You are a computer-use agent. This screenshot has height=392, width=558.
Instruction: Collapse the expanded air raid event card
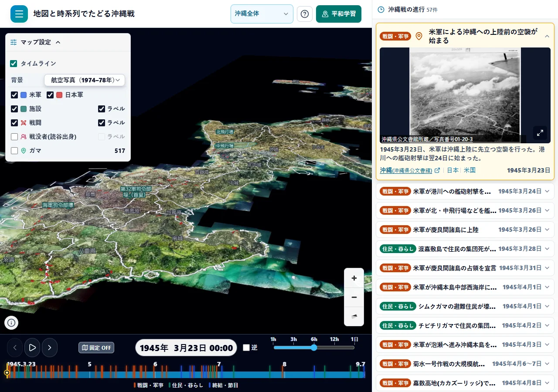tap(547, 36)
